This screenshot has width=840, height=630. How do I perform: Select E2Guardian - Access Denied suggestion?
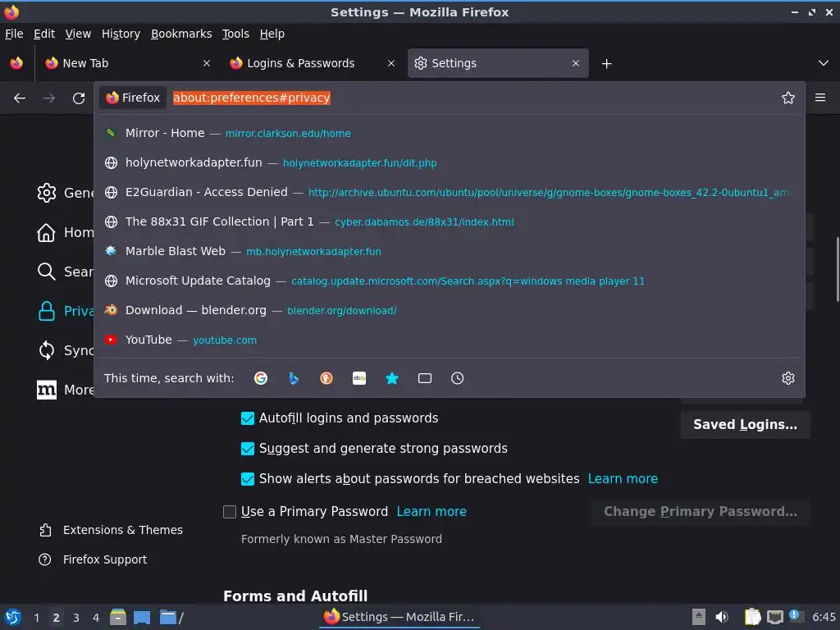click(x=450, y=192)
